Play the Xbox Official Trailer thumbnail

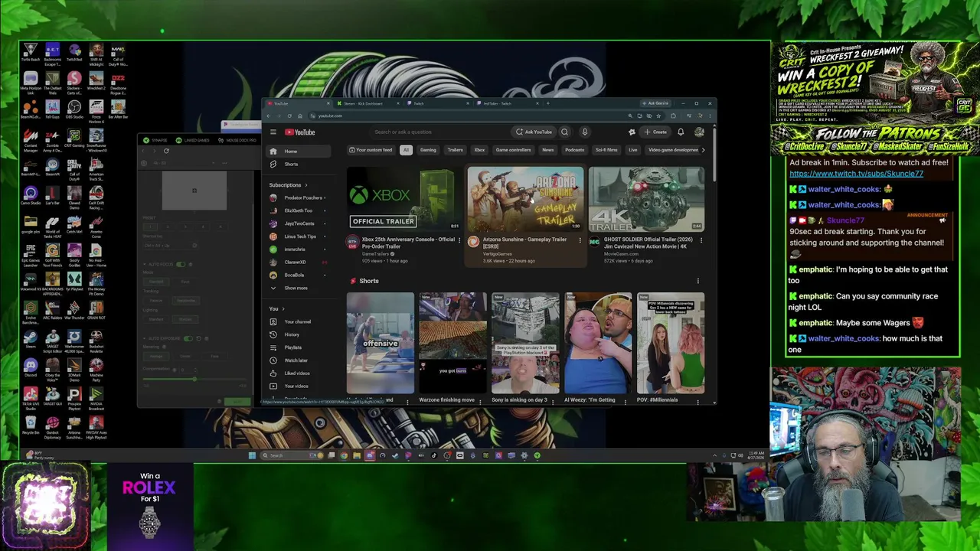click(403, 199)
